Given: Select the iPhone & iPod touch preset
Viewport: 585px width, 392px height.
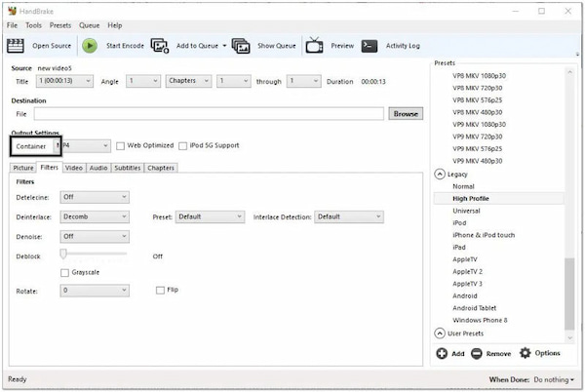Looking at the screenshot, I should click(484, 235).
